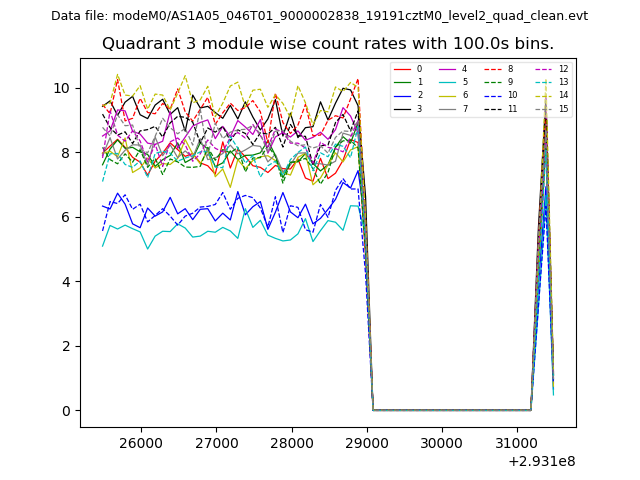Click the yellow solid legend entry 6

pyautogui.click(x=446, y=95)
